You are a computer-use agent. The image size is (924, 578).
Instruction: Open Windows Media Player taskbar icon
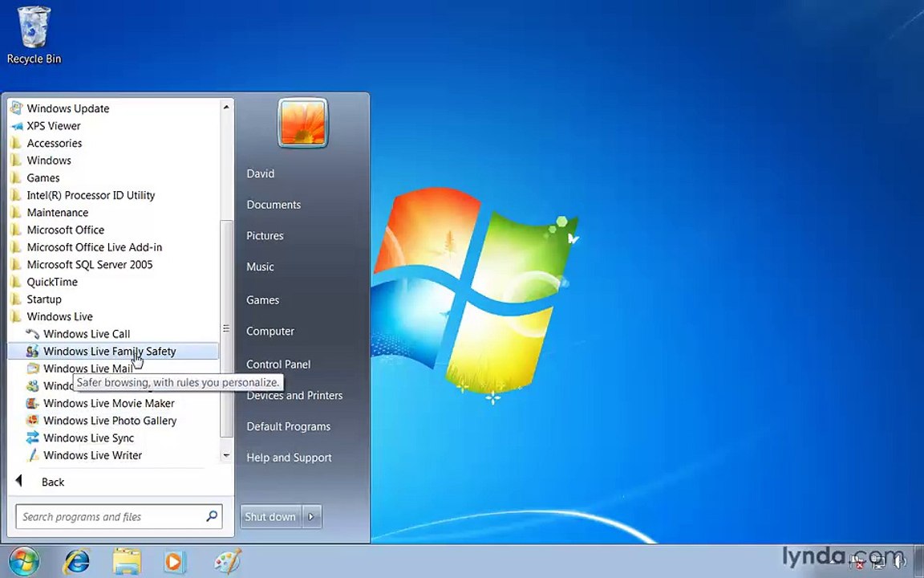pyautogui.click(x=174, y=561)
